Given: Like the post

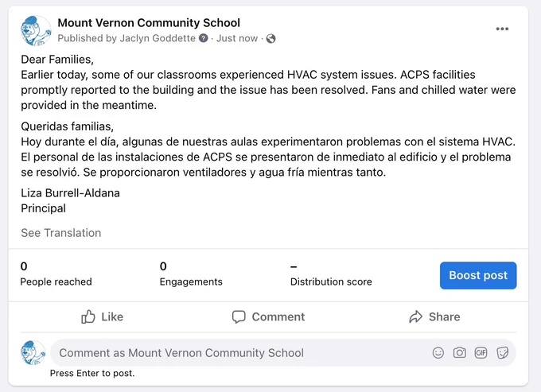Looking at the screenshot, I should [x=102, y=316].
